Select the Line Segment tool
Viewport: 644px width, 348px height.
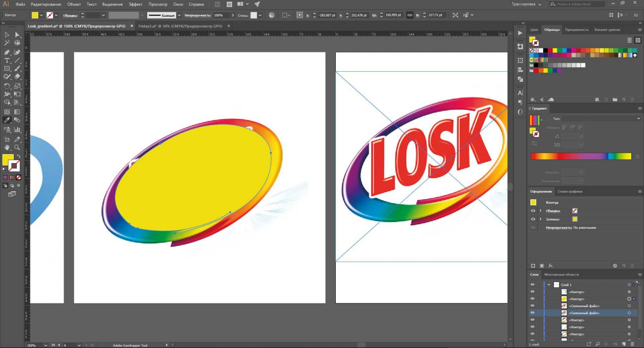[x=17, y=61]
